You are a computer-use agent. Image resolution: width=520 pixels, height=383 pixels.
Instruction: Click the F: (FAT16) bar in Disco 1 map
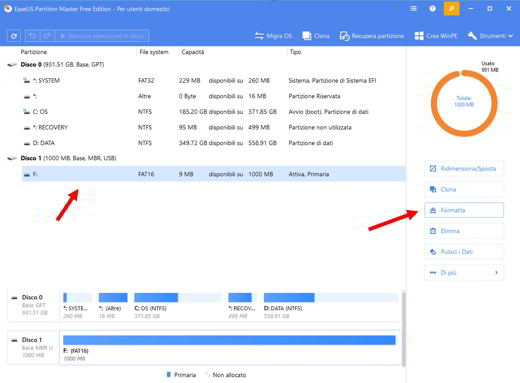tap(229, 340)
